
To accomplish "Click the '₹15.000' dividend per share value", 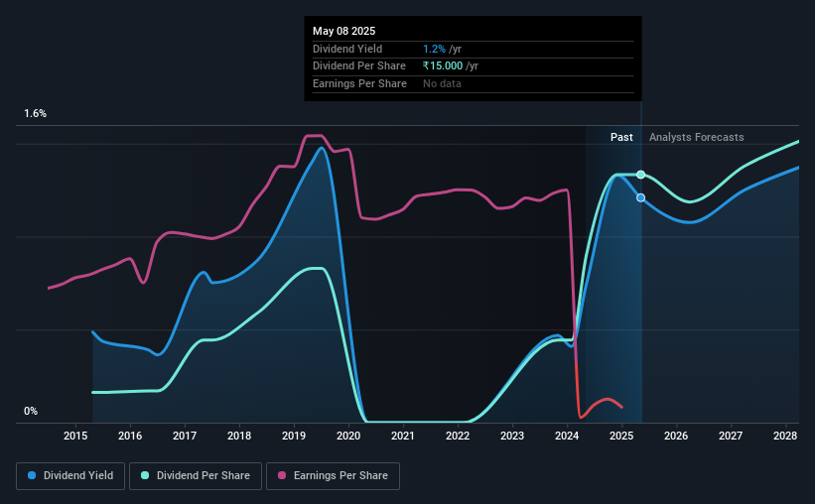I will (443, 66).
